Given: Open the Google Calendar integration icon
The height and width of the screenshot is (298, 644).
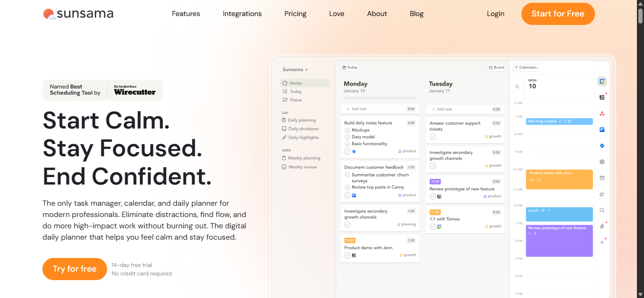Looking at the screenshot, I should [602, 81].
